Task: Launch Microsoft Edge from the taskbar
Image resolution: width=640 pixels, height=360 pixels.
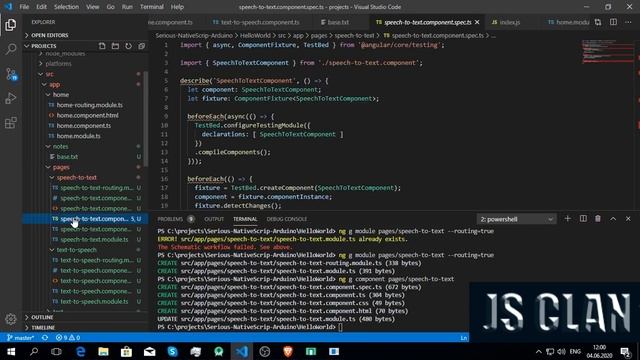Action: coord(80,351)
